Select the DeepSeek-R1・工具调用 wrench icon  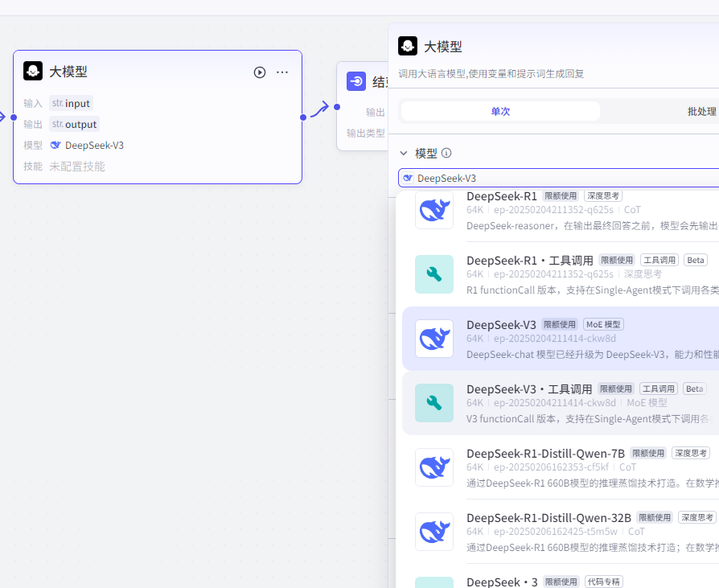pyautogui.click(x=434, y=274)
